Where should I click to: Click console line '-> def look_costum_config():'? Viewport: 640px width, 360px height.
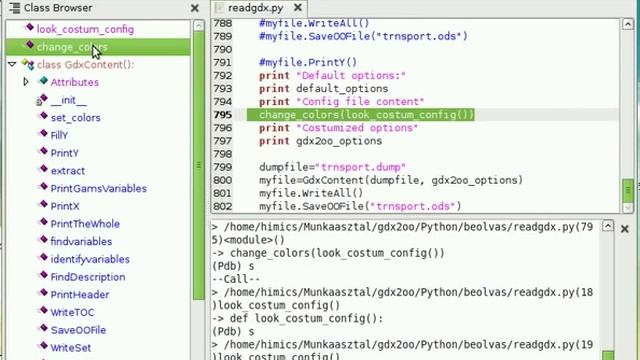(x=298, y=318)
